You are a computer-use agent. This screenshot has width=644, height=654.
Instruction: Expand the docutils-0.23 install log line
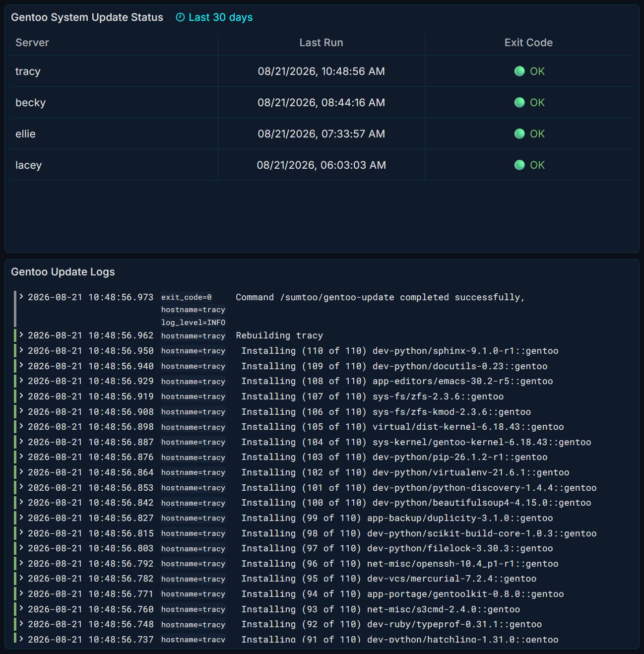click(x=21, y=366)
